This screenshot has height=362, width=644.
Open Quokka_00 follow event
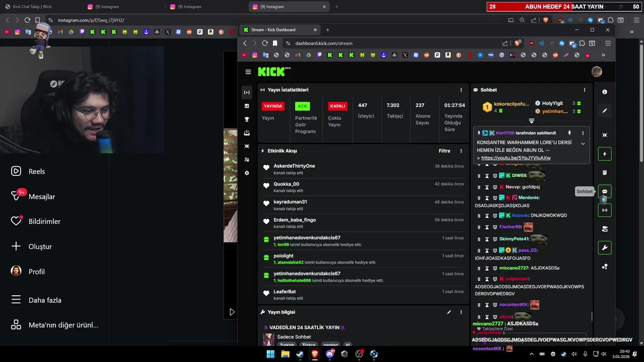pos(362,187)
